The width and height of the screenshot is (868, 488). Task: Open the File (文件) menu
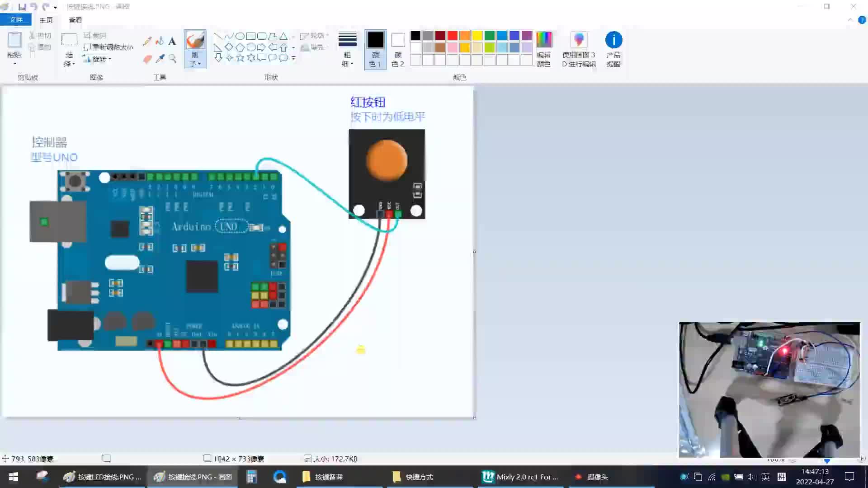pyautogui.click(x=16, y=19)
